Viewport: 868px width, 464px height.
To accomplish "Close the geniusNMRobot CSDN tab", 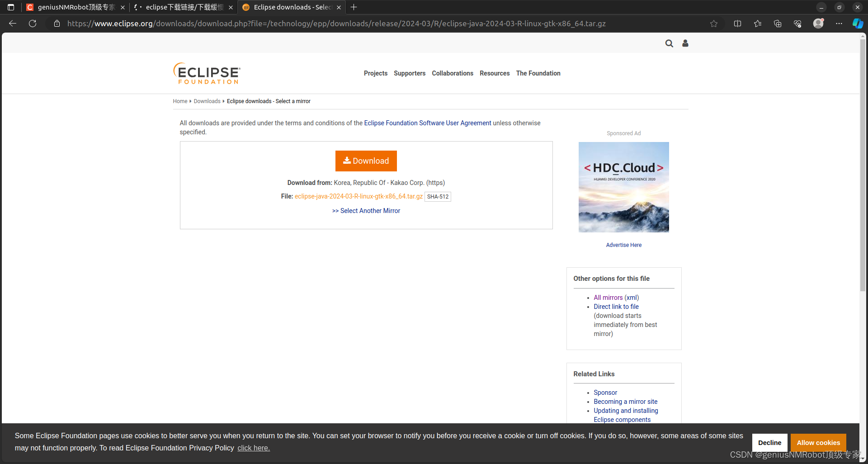I will tap(123, 7).
